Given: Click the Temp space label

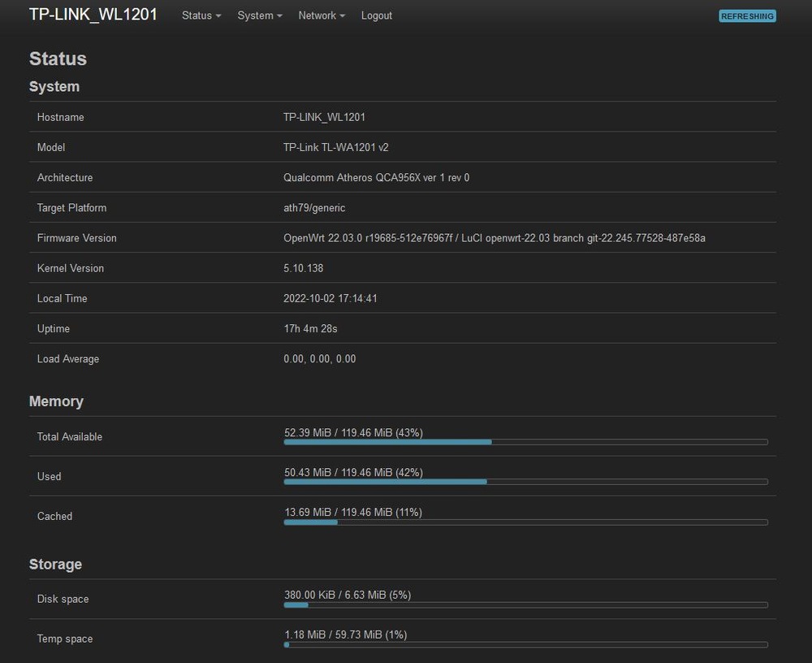Looking at the screenshot, I should coord(65,639).
